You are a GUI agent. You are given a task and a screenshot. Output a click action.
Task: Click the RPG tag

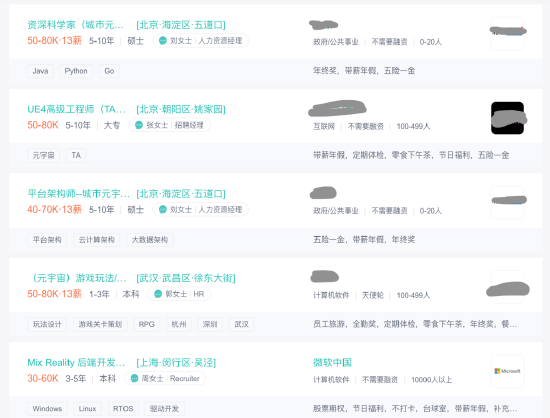[x=147, y=324]
